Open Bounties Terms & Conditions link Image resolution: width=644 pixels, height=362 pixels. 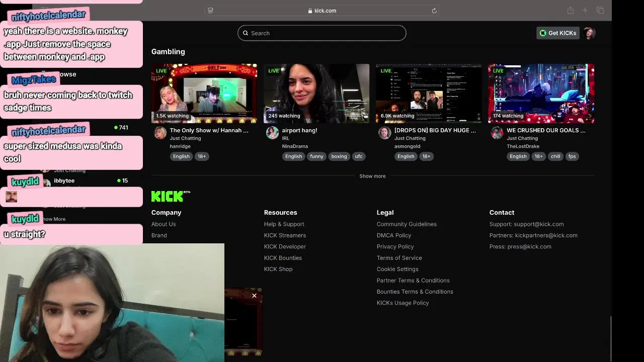click(415, 292)
